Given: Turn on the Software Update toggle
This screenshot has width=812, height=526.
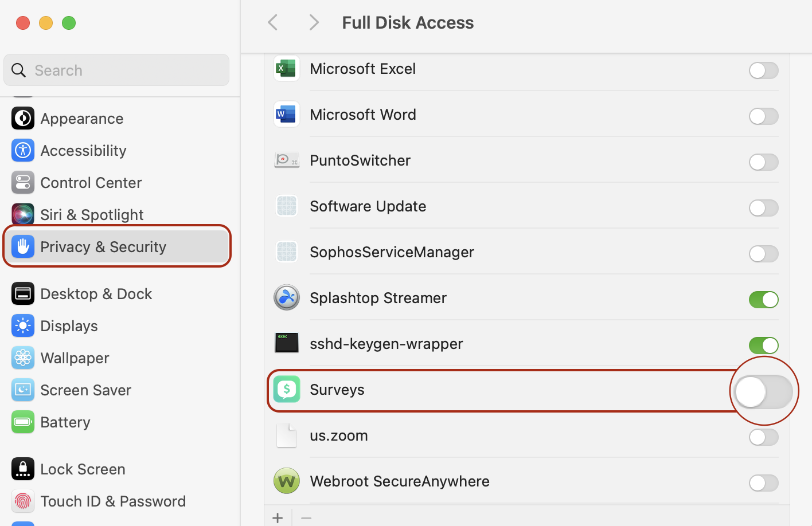Looking at the screenshot, I should (763, 208).
